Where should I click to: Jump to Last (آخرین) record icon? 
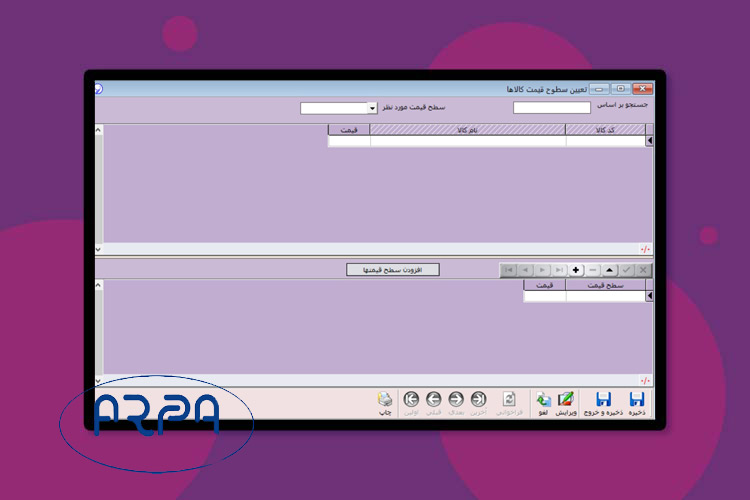[479, 399]
